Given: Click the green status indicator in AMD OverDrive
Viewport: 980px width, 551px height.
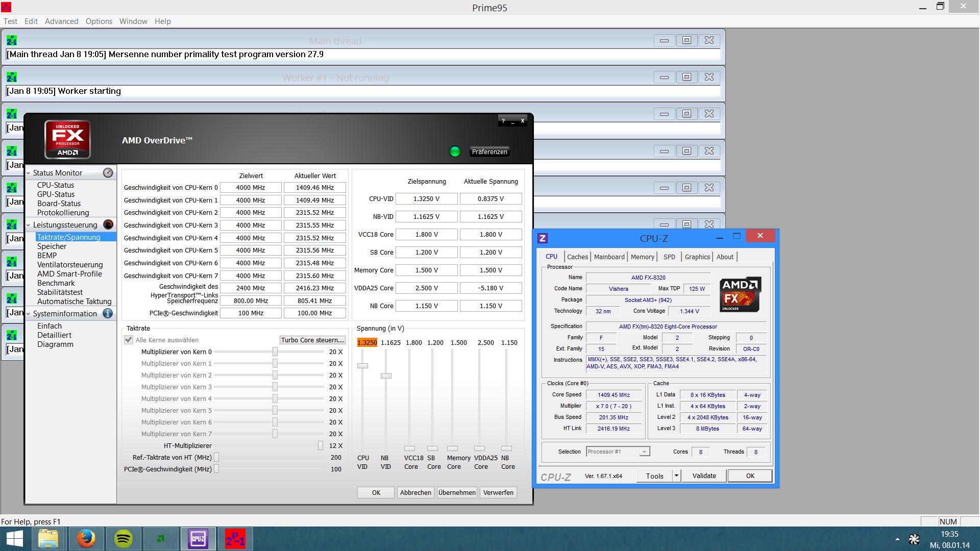Looking at the screenshot, I should tap(454, 152).
